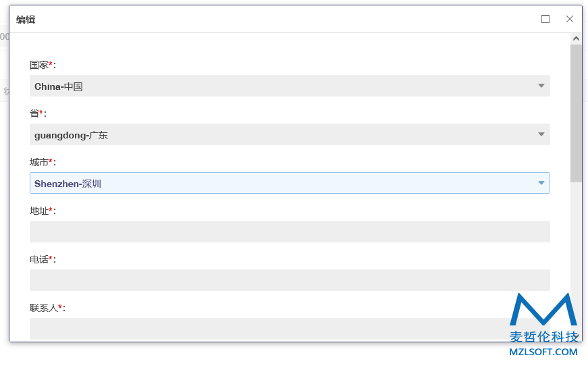Click the 省 dropdown arrow icon
The height and width of the screenshot is (370, 588).
(541, 134)
